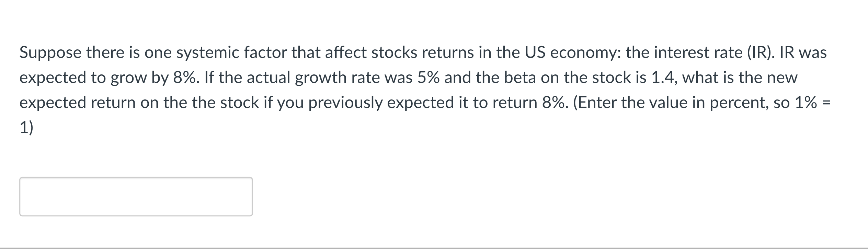Click the value '5%' in the text
Viewport: 868px width, 251px height.
point(430,77)
